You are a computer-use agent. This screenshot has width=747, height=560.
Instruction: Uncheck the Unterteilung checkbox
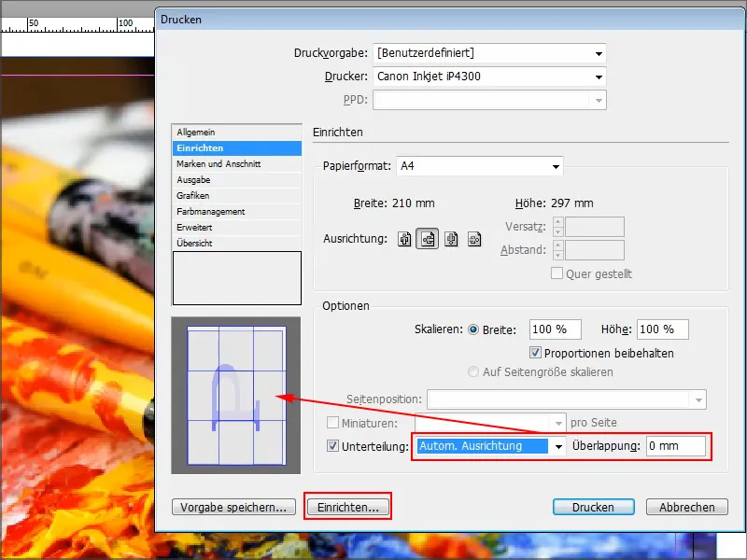click(332, 446)
